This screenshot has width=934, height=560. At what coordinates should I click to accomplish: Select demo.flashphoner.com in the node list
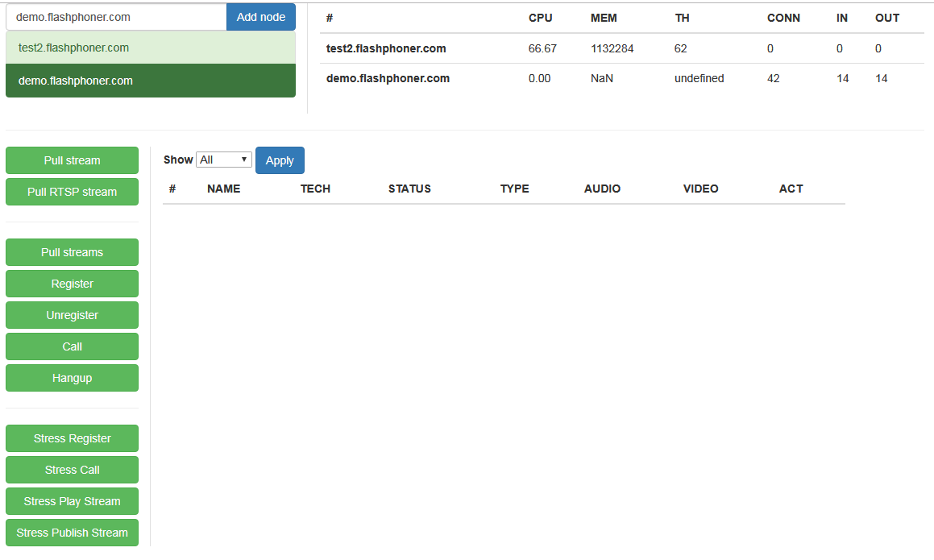click(x=150, y=81)
